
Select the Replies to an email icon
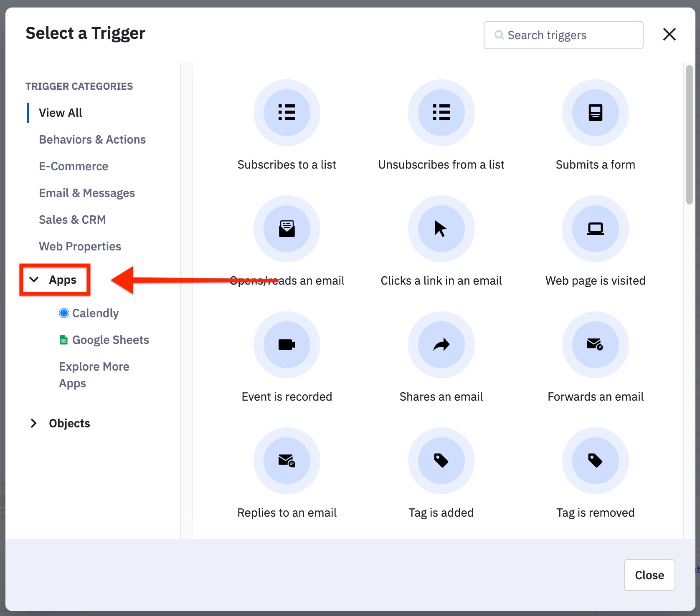287,461
